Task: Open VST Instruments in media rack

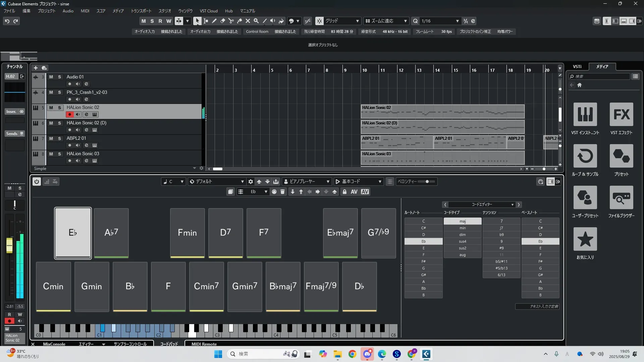Action: click(x=585, y=114)
